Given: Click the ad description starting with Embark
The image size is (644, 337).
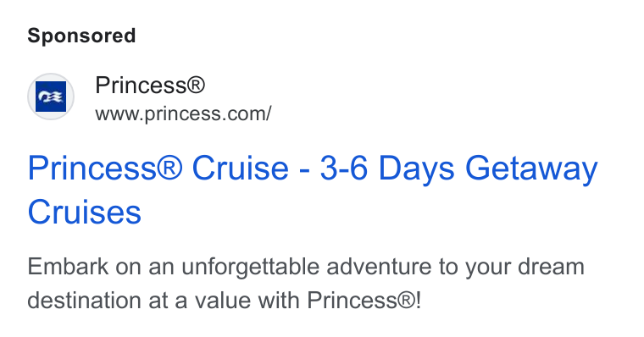Looking at the screenshot, I should pos(306,283).
